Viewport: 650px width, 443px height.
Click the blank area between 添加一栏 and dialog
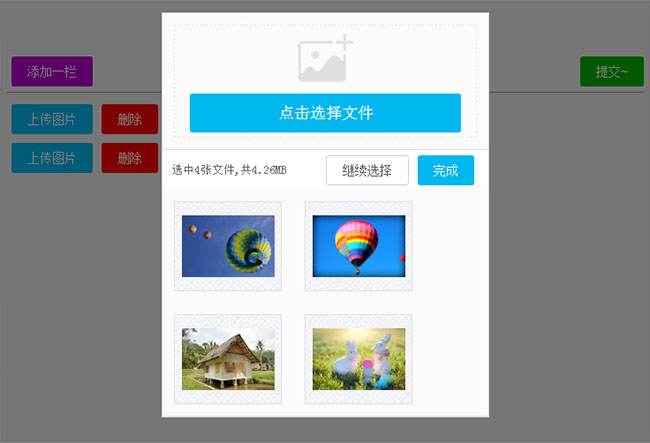click(128, 72)
